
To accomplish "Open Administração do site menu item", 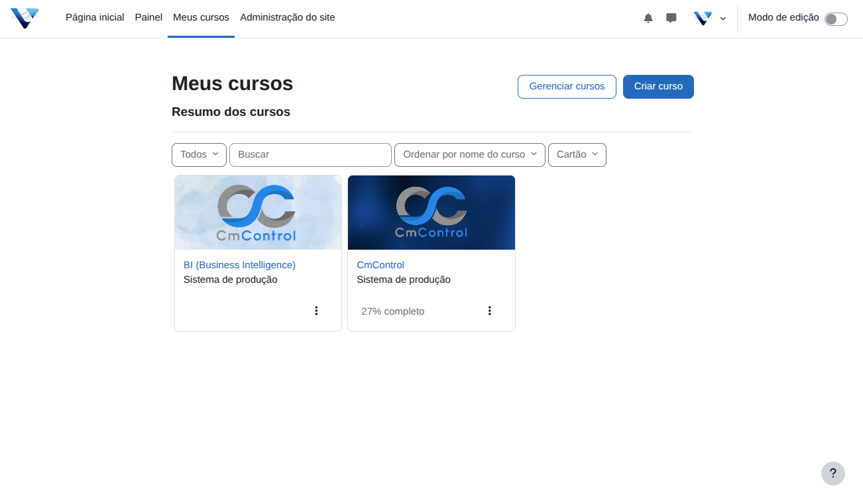I will 288,18.
